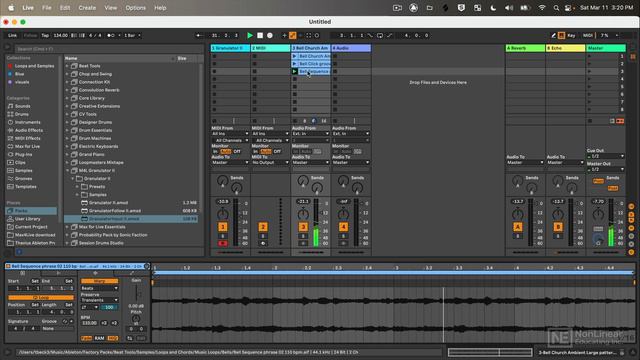Toggle the orange Automation Arm button
The image size is (640, 360).
[x=293, y=36]
